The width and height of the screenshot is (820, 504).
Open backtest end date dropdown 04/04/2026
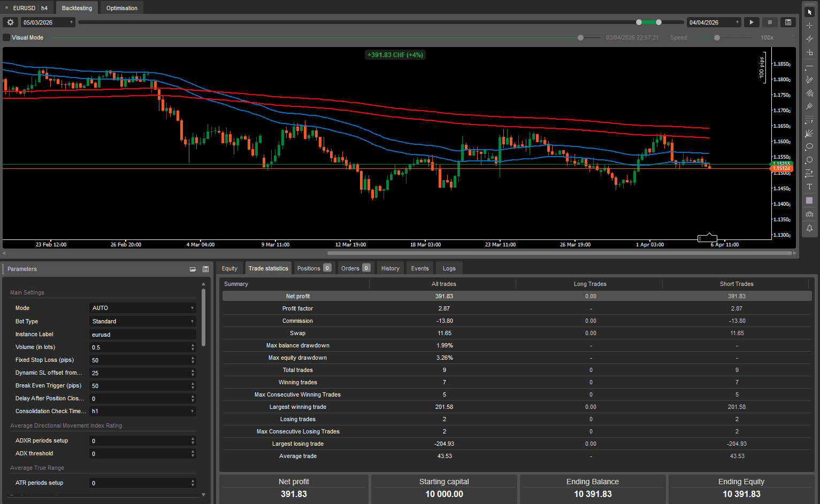714,22
